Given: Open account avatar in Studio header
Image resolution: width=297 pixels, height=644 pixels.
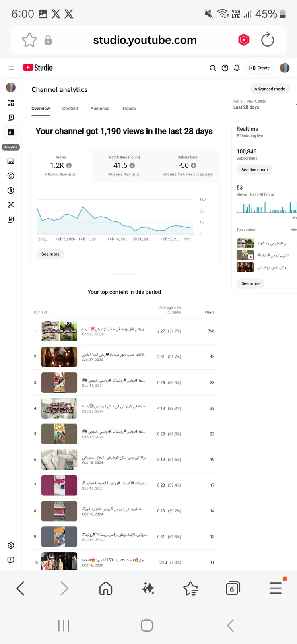Looking at the screenshot, I should (285, 68).
